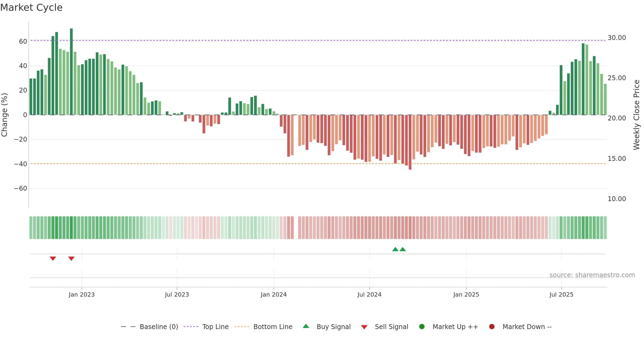
Task: Toggle the Market Up ++ legend label
Action: [455, 327]
